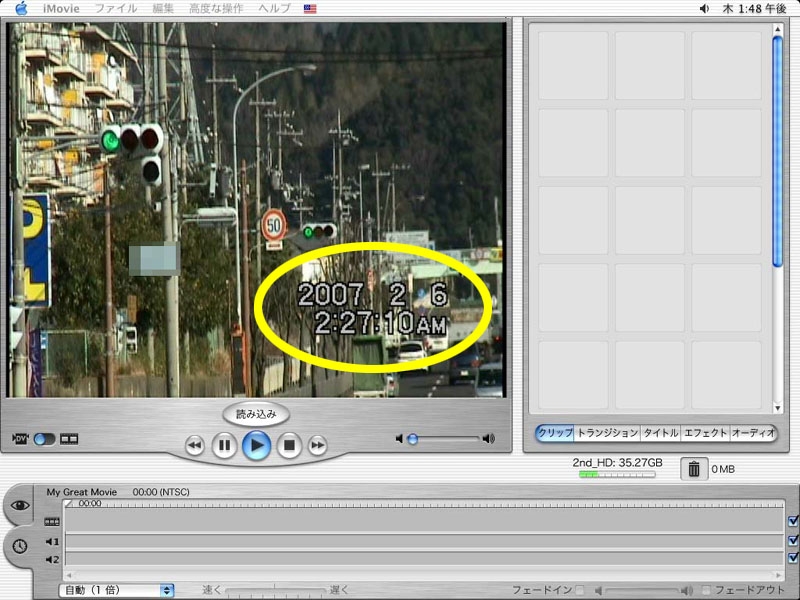Toggle the video track checkbox
Viewport: 800px width, 600px height.
pos(793,521)
